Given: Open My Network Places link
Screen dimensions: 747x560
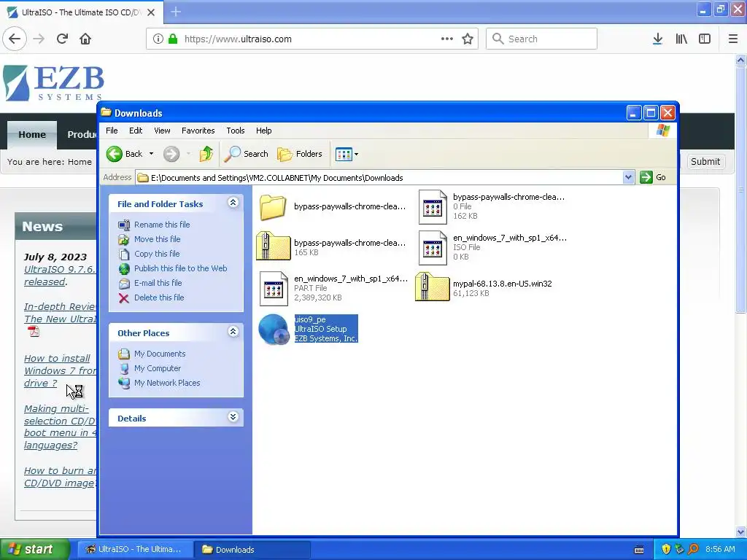Looking at the screenshot, I should coord(167,383).
